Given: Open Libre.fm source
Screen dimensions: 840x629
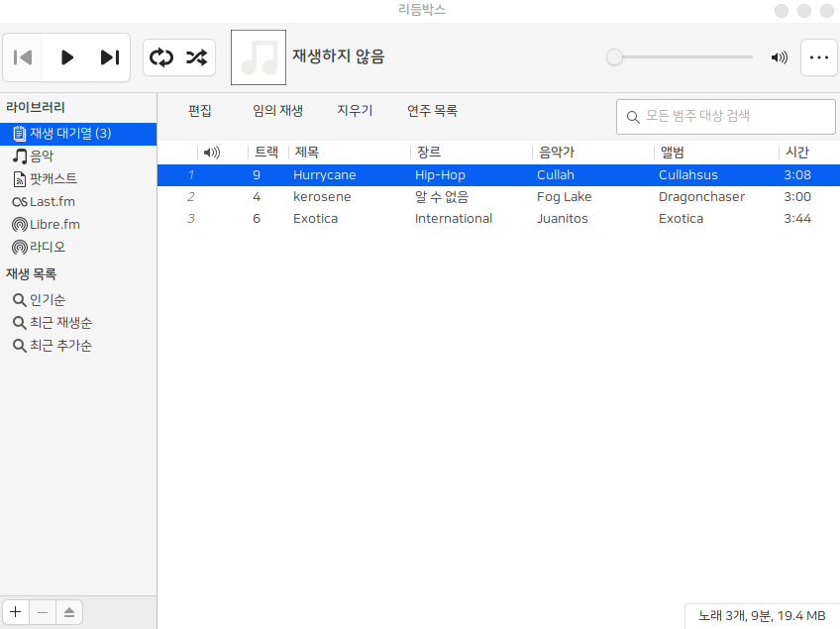Looking at the screenshot, I should (53, 225).
